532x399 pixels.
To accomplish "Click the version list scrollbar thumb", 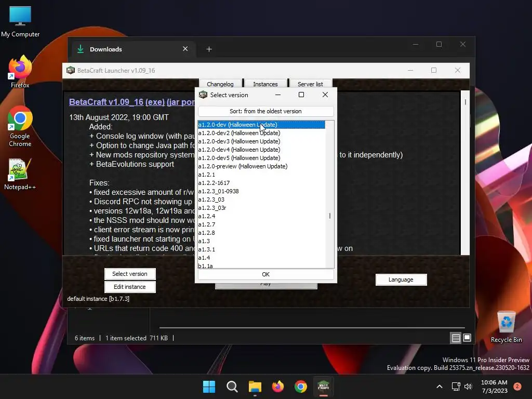I will click(330, 216).
